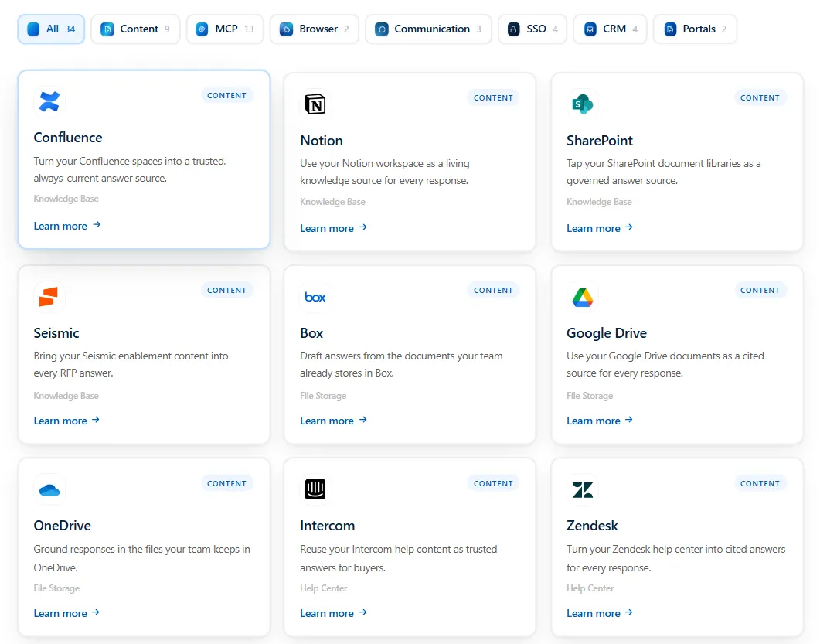The width and height of the screenshot is (820, 644).
Task: Click the CONTENT badge on Intercom card
Action: pyautogui.click(x=493, y=483)
